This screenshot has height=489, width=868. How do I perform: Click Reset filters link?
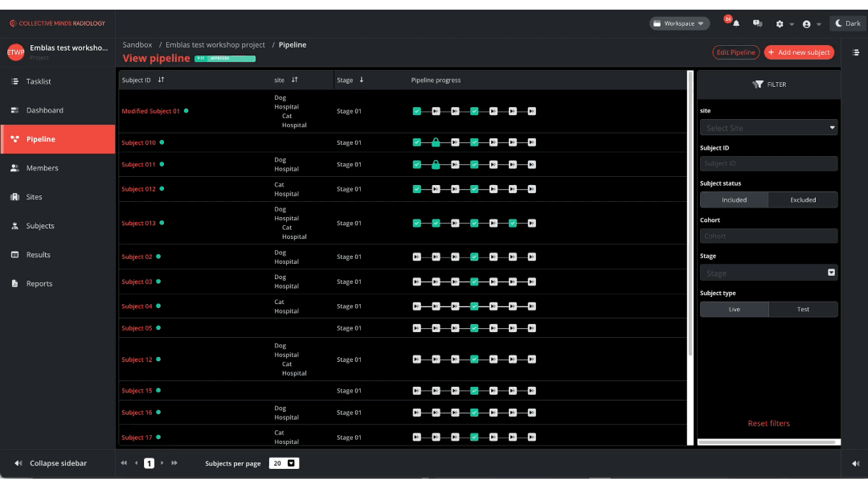pos(768,424)
